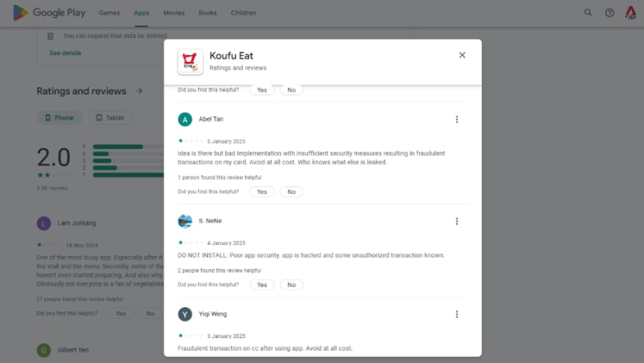Click '1 person found this review helpful'
Image resolution: width=644 pixels, height=363 pixels.
pos(220,178)
